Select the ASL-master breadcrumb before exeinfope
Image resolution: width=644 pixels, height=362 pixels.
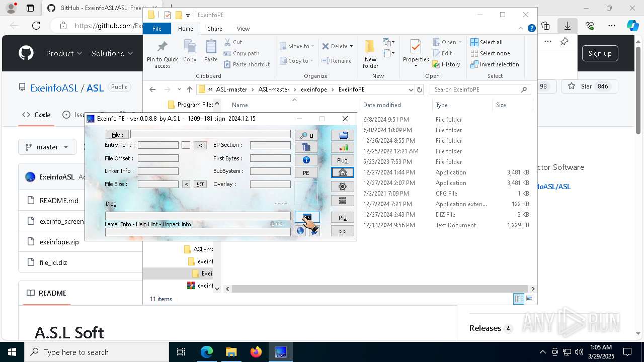click(x=274, y=89)
